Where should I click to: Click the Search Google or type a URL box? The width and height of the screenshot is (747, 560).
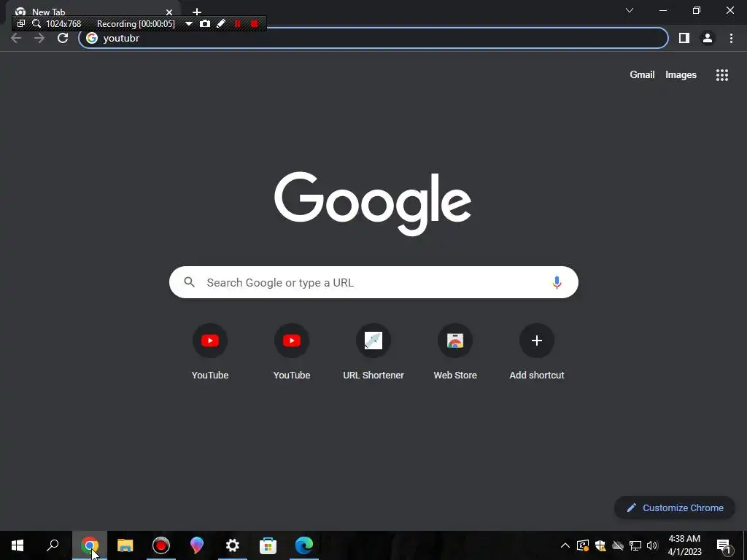click(373, 282)
